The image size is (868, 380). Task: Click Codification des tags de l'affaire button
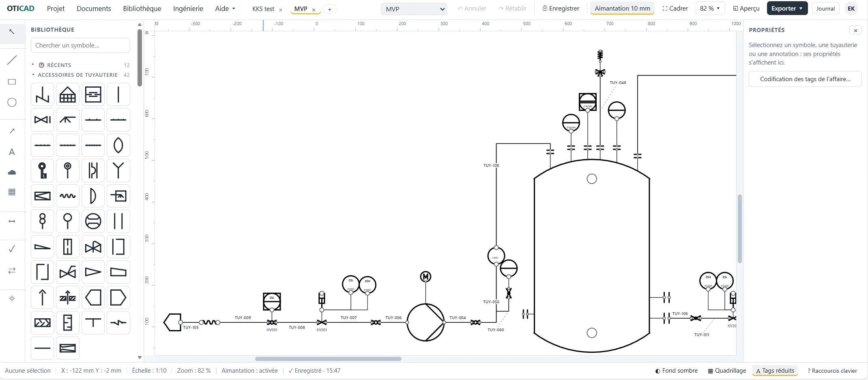click(805, 79)
